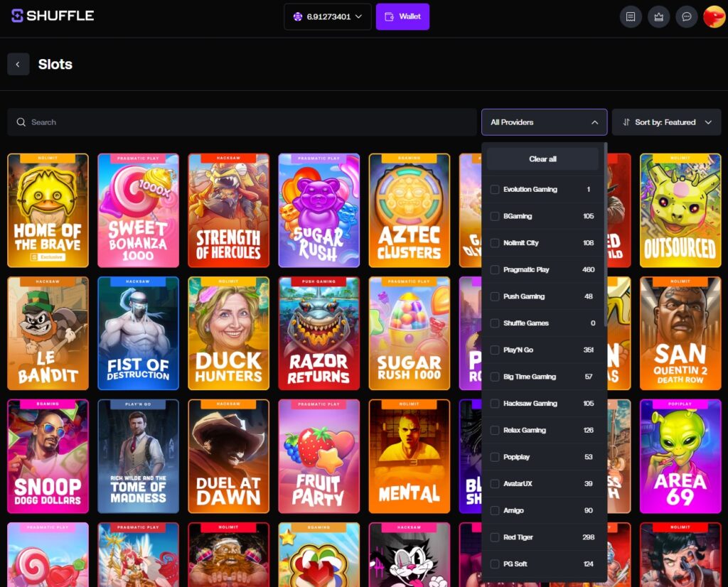The image size is (728, 587).
Task: Check the Push Gaming checkbox
Action: point(495,296)
